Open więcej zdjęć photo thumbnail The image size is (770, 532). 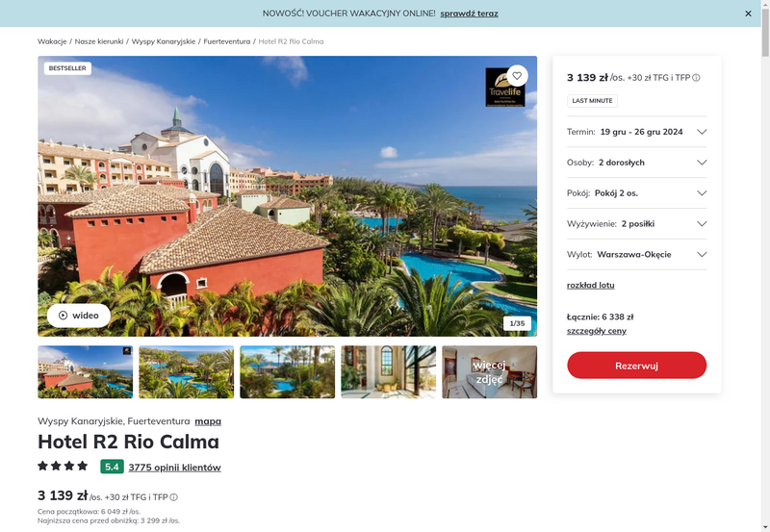(x=489, y=372)
